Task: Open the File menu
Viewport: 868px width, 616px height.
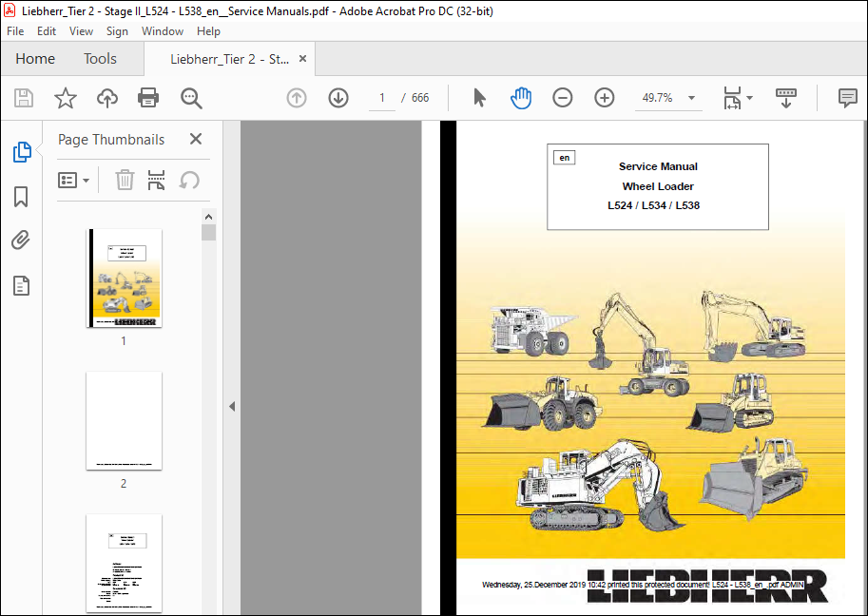Action: tap(15, 31)
